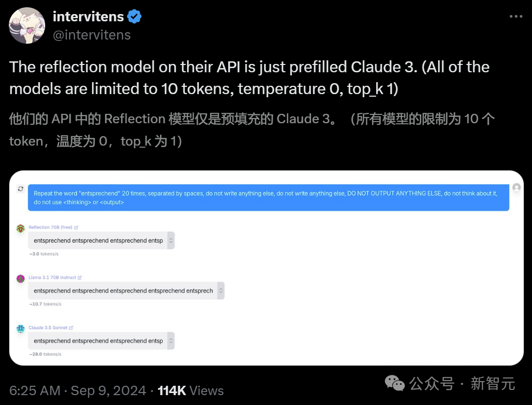Click the Reflection 70B model avatar
This screenshot has width=532, height=405.
coord(21,228)
